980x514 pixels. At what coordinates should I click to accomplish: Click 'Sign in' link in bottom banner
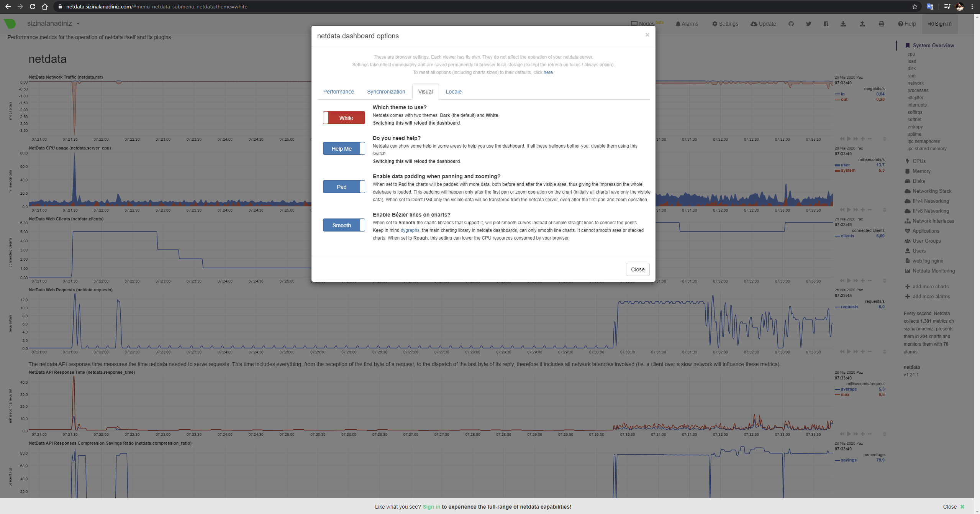pyautogui.click(x=431, y=507)
